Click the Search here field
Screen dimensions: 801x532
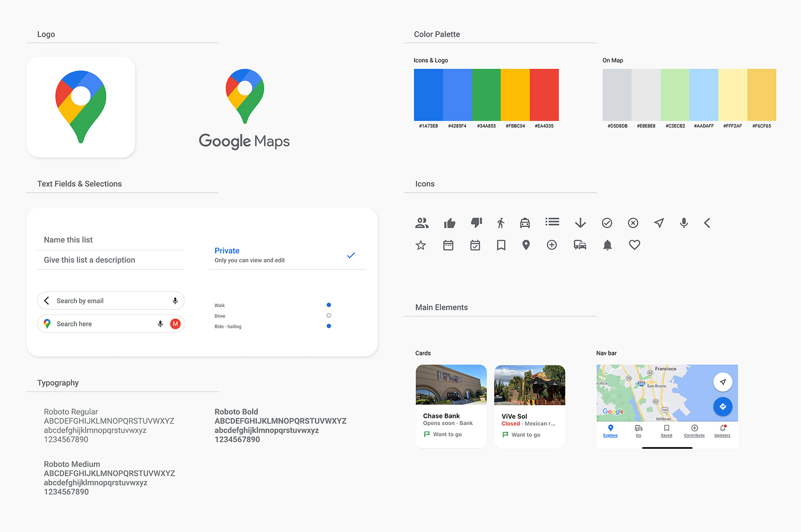[x=111, y=324]
